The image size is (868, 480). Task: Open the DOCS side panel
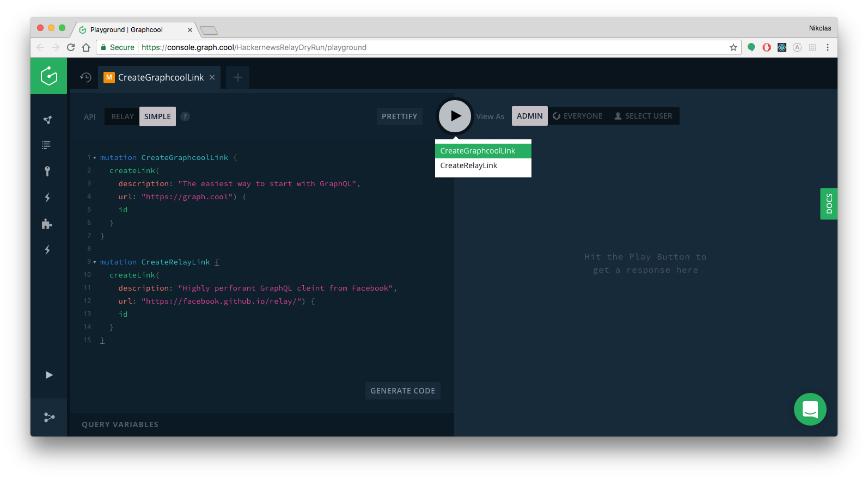(829, 204)
